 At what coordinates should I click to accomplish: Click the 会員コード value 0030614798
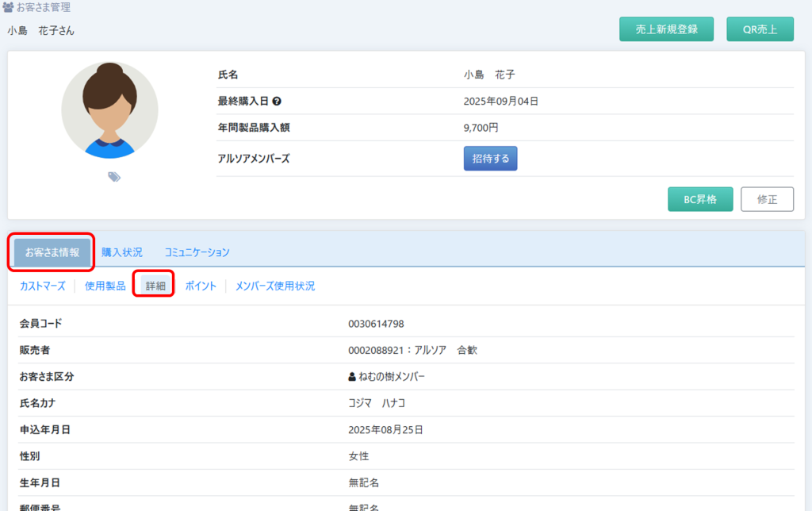coord(376,324)
